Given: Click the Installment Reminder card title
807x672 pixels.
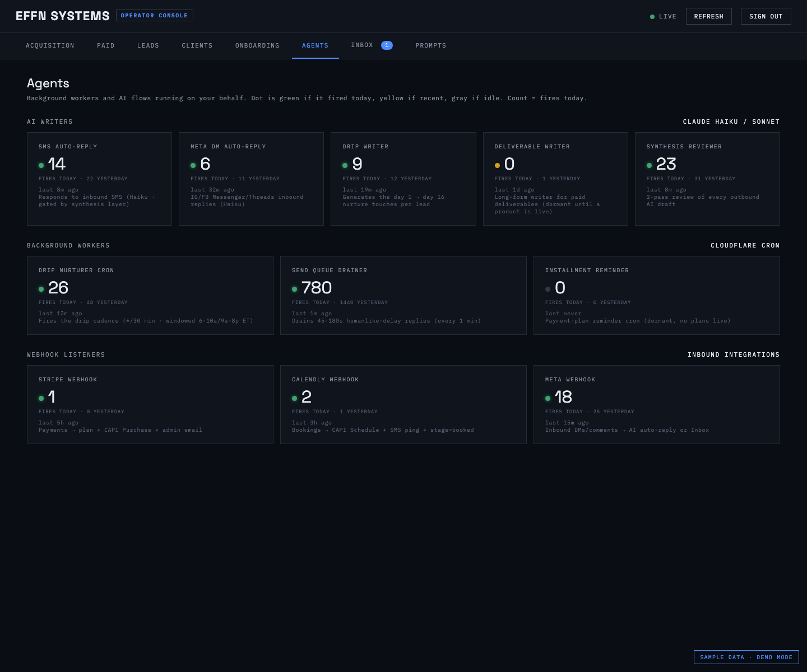Looking at the screenshot, I should point(587,270).
